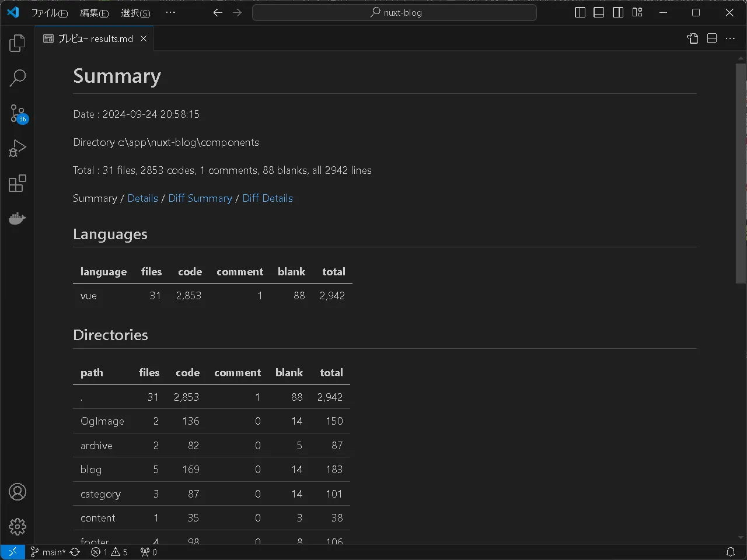Click the main* branch status item
The height and width of the screenshot is (560, 747).
[x=48, y=552]
